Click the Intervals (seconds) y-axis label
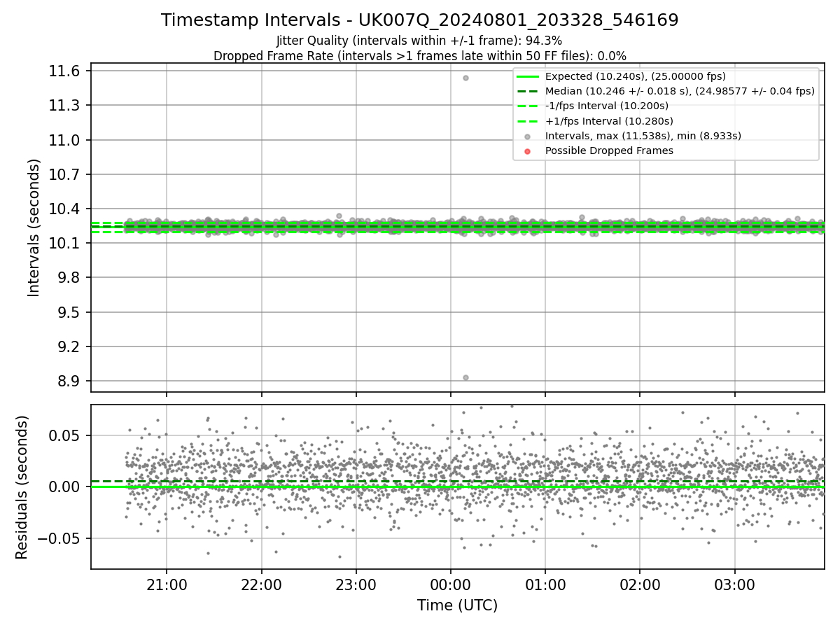The image size is (840, 630). coord(34,227)
